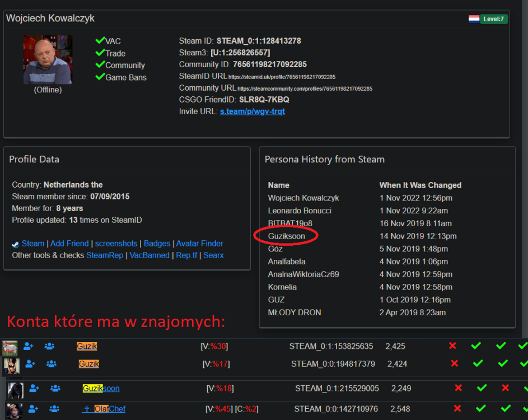This screenshot has height=420, width=528.
Task: Open the Rep.tf check link
Action: pos(186,255)
